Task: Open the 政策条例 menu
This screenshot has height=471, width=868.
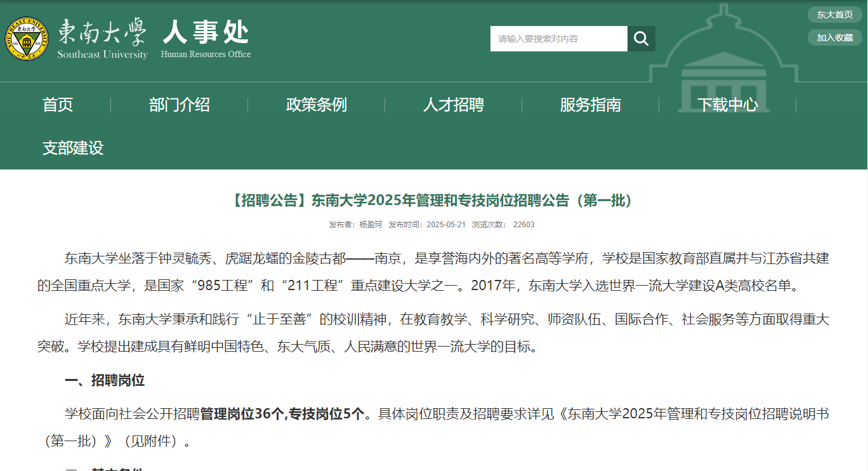Action: [x=317, y=105]
